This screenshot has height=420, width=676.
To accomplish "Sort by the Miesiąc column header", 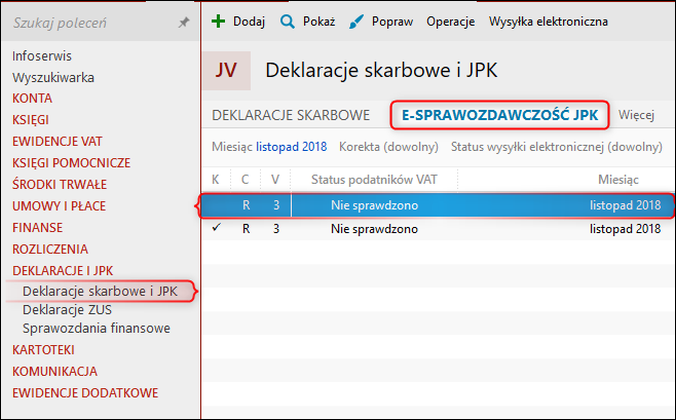I will 618,179.
